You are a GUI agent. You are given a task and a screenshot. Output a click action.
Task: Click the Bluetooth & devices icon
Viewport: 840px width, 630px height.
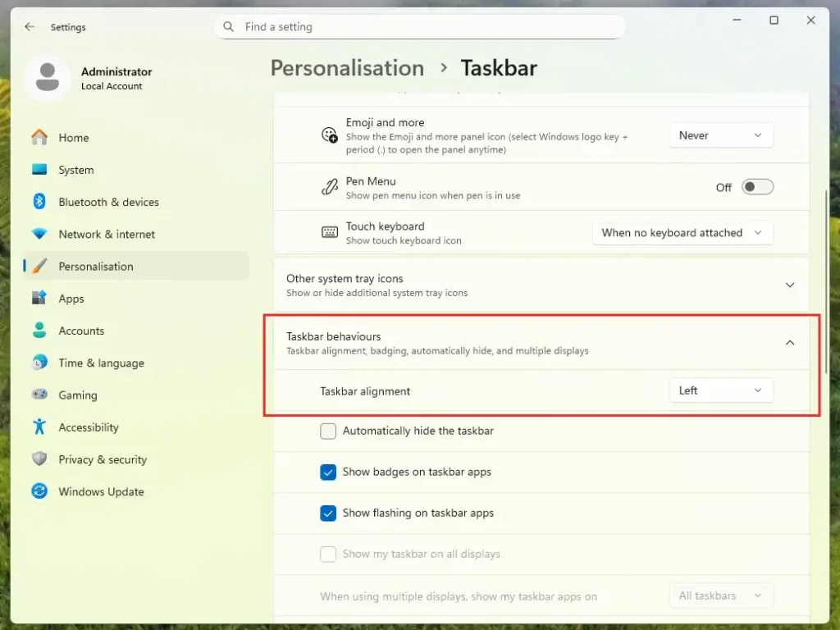(39, 202)
